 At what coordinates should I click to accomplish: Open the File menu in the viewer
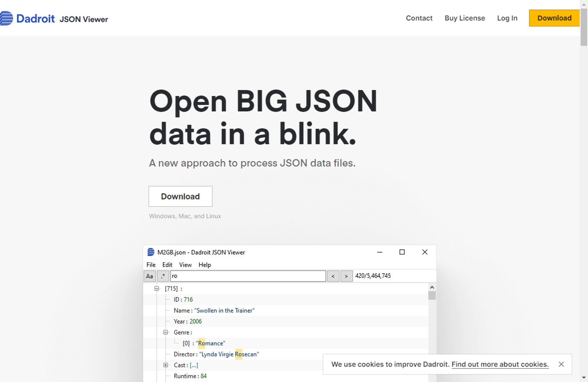point(151,265)
